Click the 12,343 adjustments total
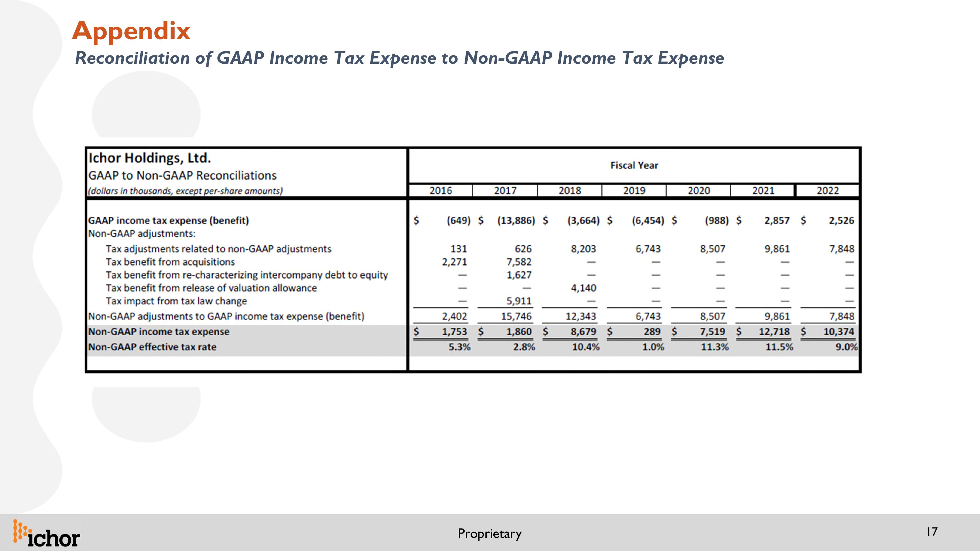Viewport: 980px width, 551px height. pyautogui.click(x=581, y=317)
